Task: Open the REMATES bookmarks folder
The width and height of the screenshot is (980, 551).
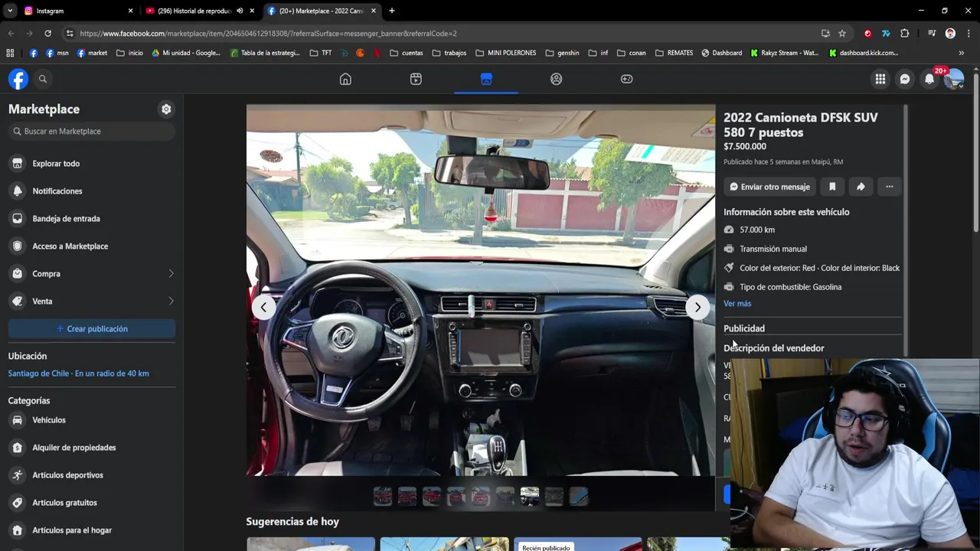Action: pos(674,53)
